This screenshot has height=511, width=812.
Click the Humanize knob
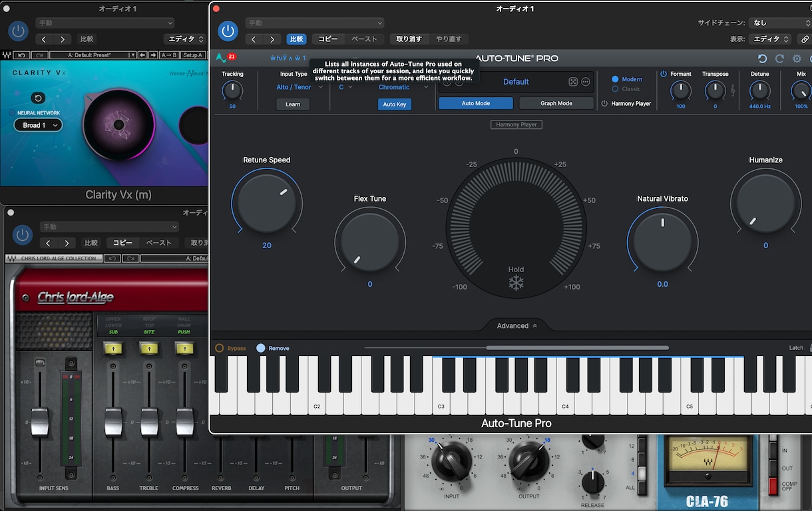[x=765, y=203]
